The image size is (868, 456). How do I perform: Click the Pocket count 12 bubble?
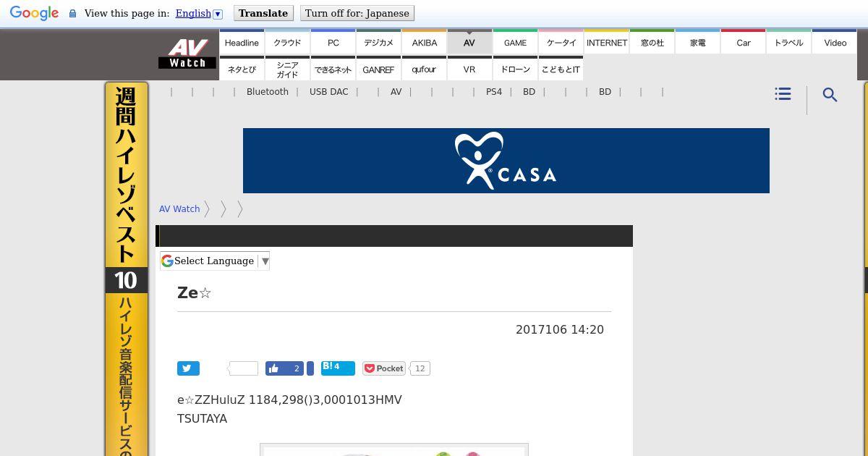click(420, 368)
